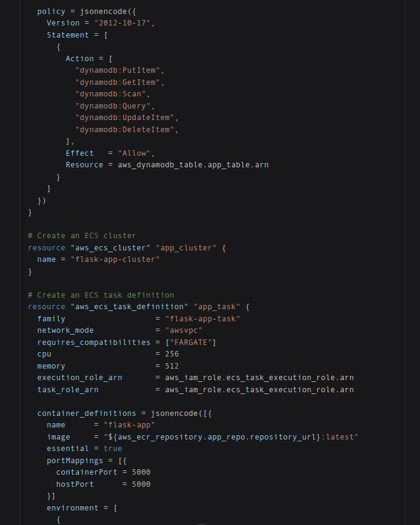This screenshot has width=420, height=525.
Task: Click the containerPort value 5000
Action: tap(141, 472)
